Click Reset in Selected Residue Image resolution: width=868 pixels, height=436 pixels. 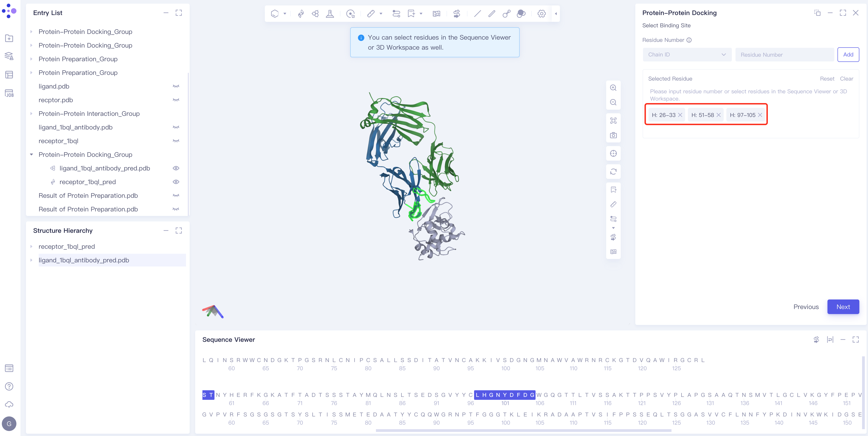pyautogui.click(x=827, y=79)
